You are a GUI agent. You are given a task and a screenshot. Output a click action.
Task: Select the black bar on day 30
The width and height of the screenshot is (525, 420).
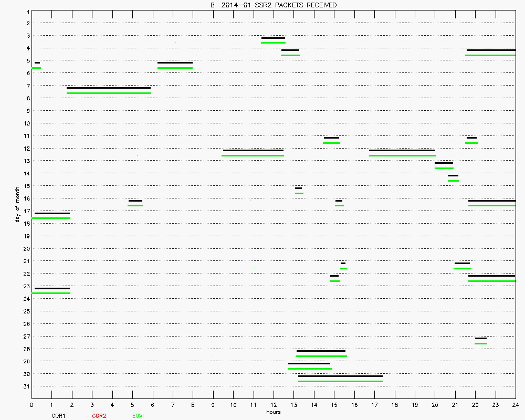(x=340, y=376)
